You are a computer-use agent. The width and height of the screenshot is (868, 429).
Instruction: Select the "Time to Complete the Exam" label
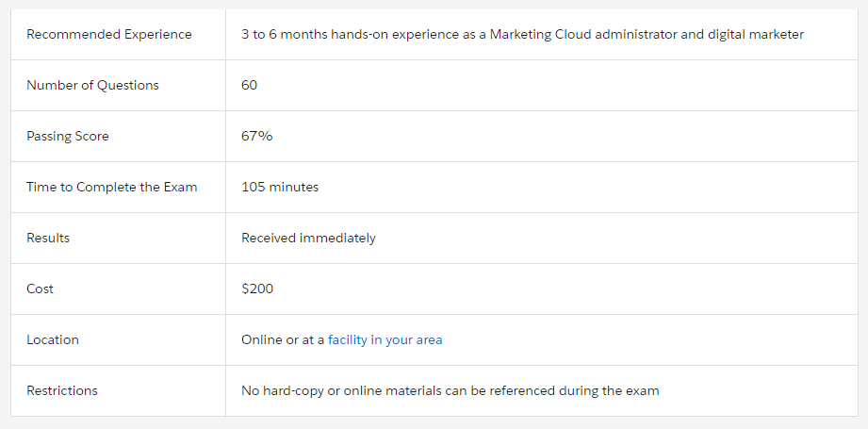(x=111, y=187)
